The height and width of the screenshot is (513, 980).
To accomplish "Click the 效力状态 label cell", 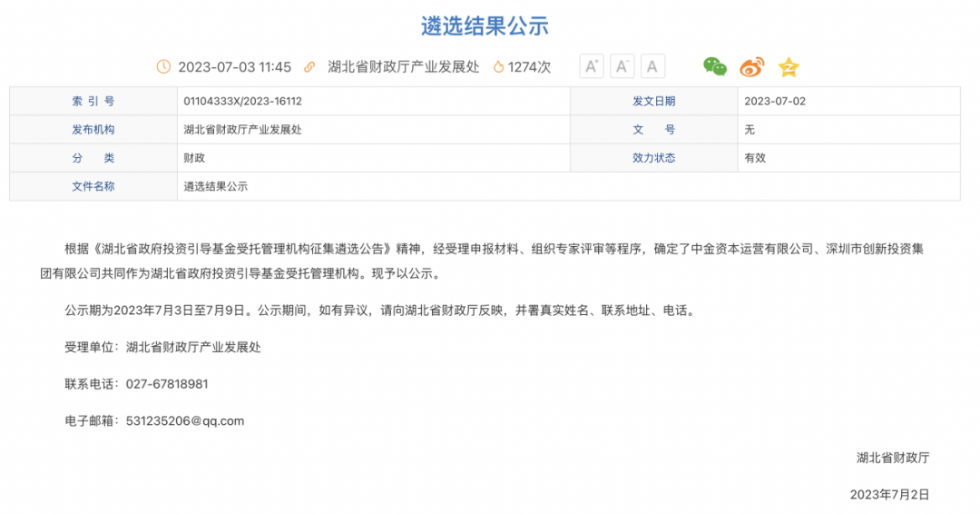I will (x=653, y=158).
